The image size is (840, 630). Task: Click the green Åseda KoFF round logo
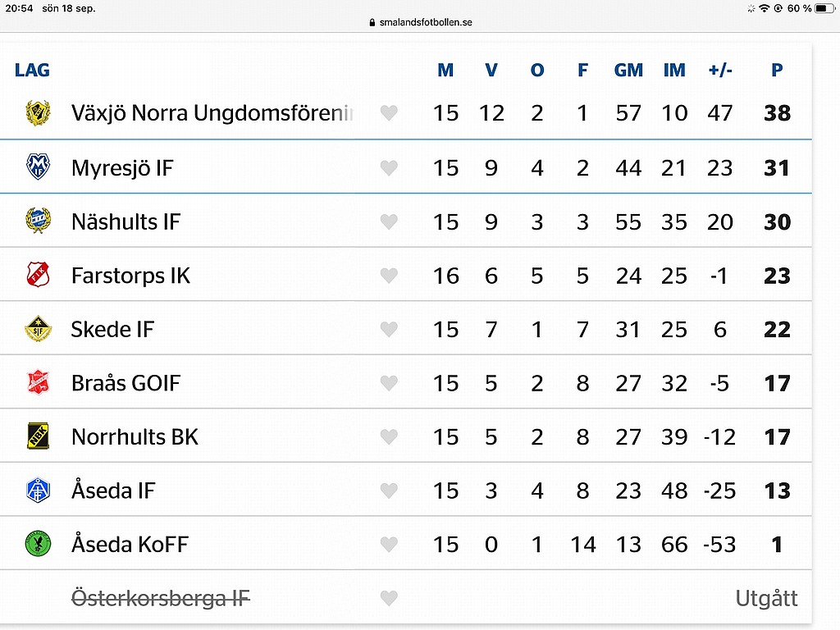38,545
